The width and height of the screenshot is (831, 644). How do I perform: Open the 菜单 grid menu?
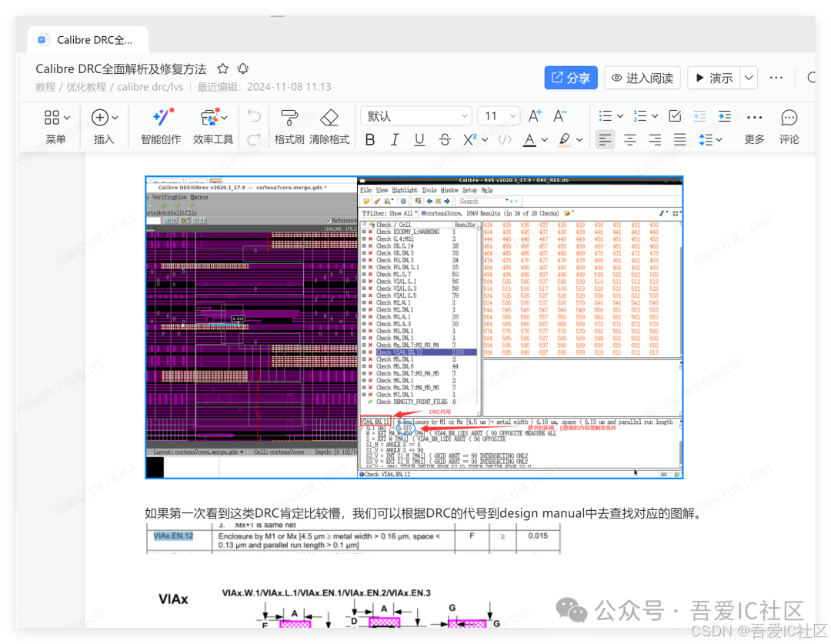55,126
